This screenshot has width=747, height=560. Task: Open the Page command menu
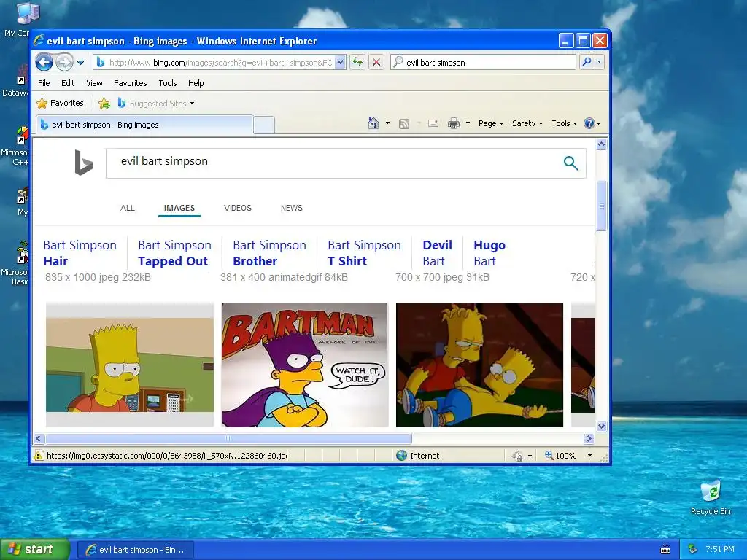coord(491,123)
